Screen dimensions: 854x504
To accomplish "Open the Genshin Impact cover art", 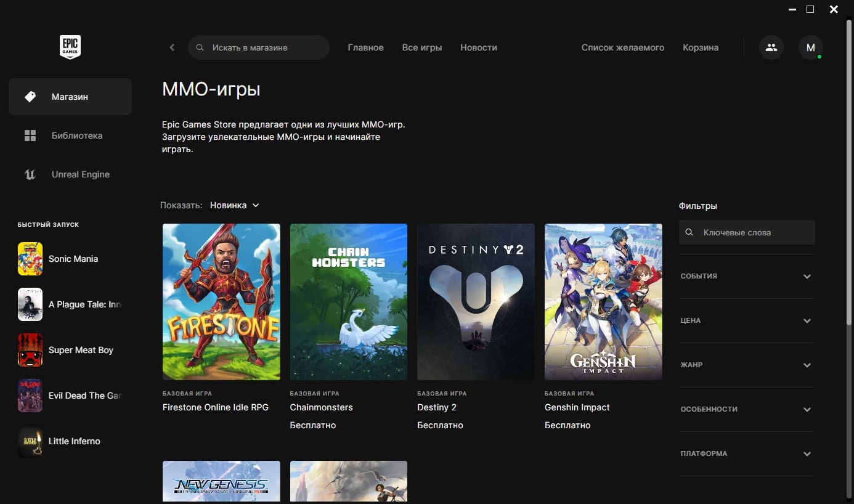I will pyautogui.click(x=603, y=302).
